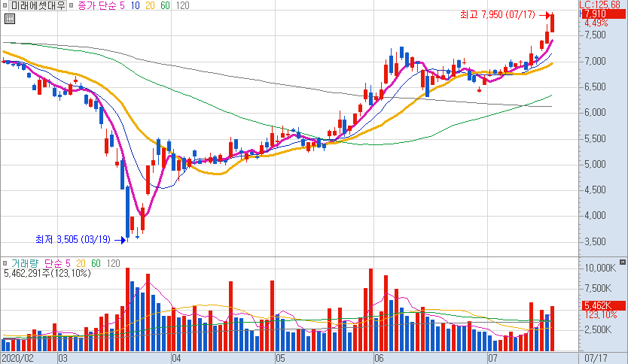This screenshot has height=364, width=628.
Task: Click the 7,000 price axis label
Action: pyautogui.click(x=595, y=61)
